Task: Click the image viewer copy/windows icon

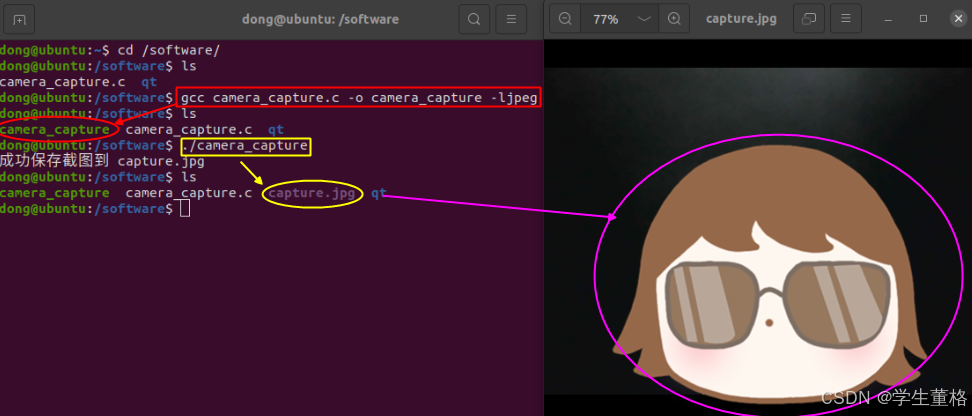Action: tap(808, 19)
